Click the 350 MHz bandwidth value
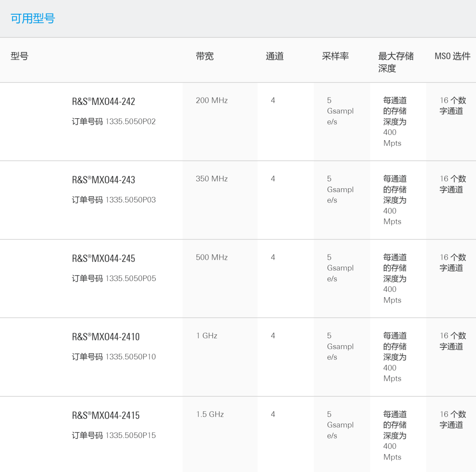Screen dimensions: 476x472 click(212, 179)
